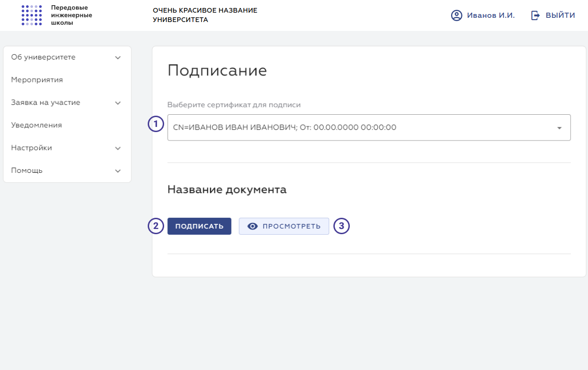The width and height of the screenshot is (588, 370).
Task: Click the dotted logo of Передовые инженерные школы
Action: tap(32, 15)
